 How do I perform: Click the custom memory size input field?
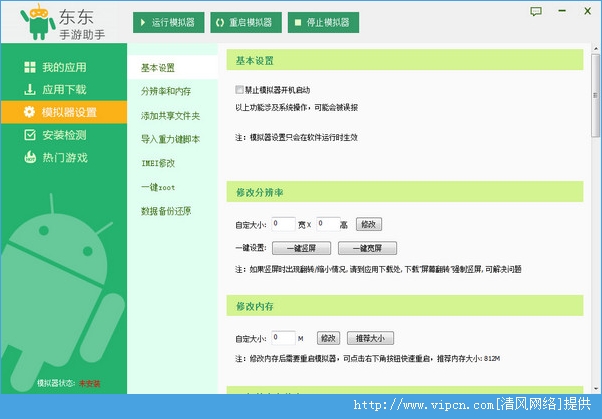point(283,338)
